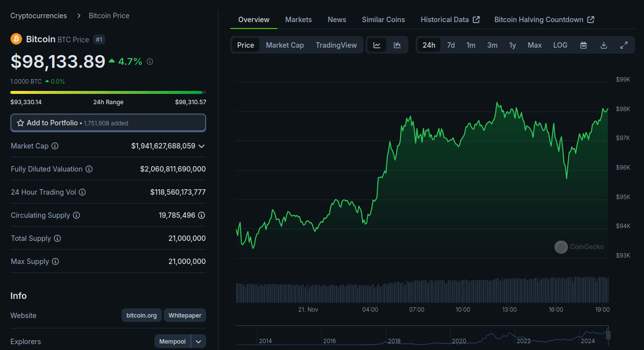The image size is (644, 350).
Task: Set chart range to 1y
Action: click(x=513, y=45)
